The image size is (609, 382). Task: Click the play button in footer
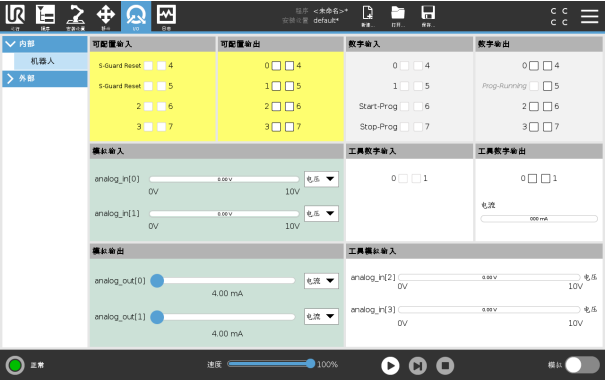[x=390, y=366]
